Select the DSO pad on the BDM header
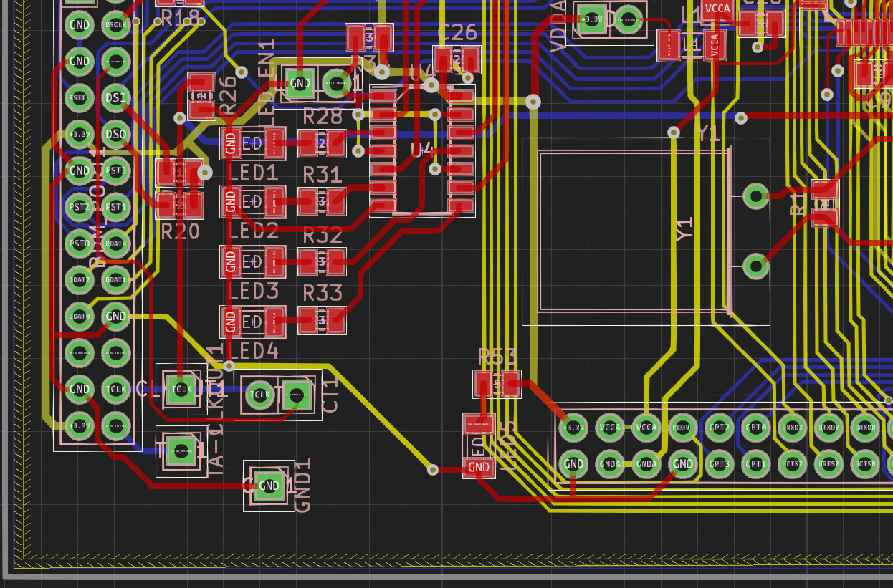Image resolution: width=893 pixels, height=588 pixels. [115, 134]
